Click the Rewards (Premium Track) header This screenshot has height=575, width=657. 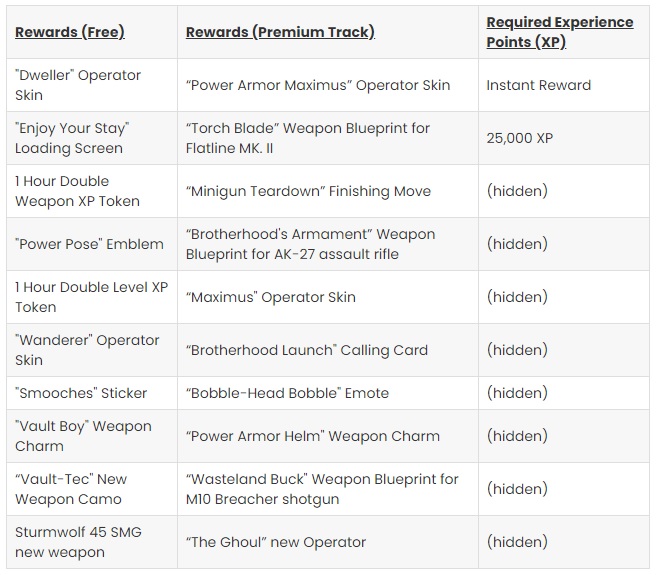280,32
